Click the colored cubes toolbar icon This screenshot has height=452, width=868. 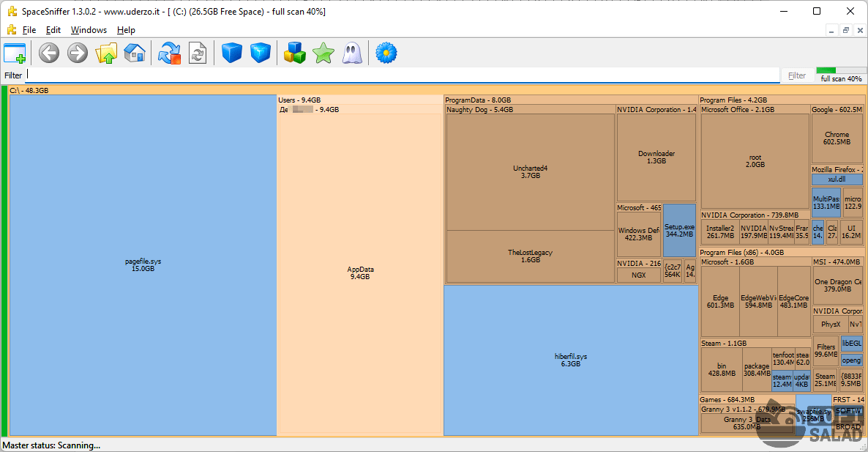pyautogui.click(x=294, y=53)
